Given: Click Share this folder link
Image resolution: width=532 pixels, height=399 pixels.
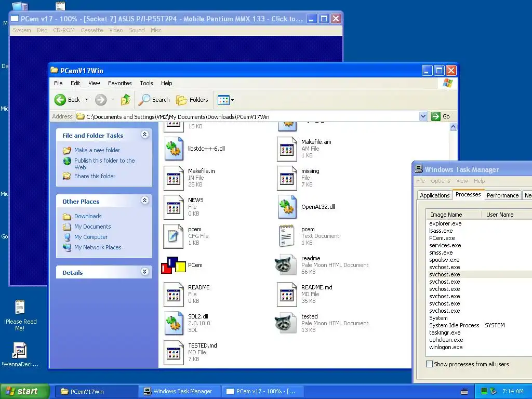Looking at the screenshot, I should pyautogui.click(x=95, y=176).
